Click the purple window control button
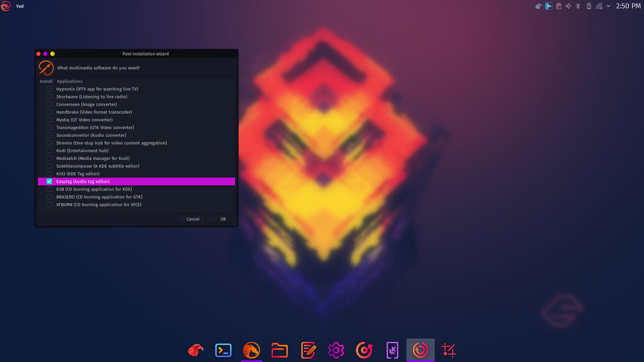 point(45,54)
